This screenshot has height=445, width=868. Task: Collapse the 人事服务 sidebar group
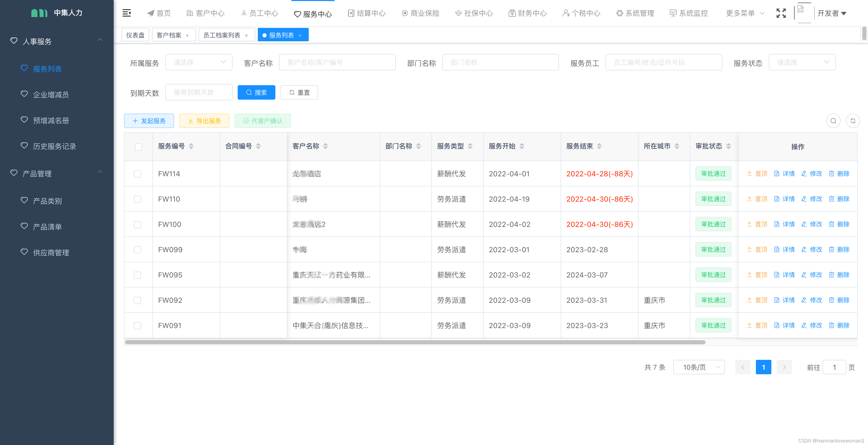click(57, 41)
